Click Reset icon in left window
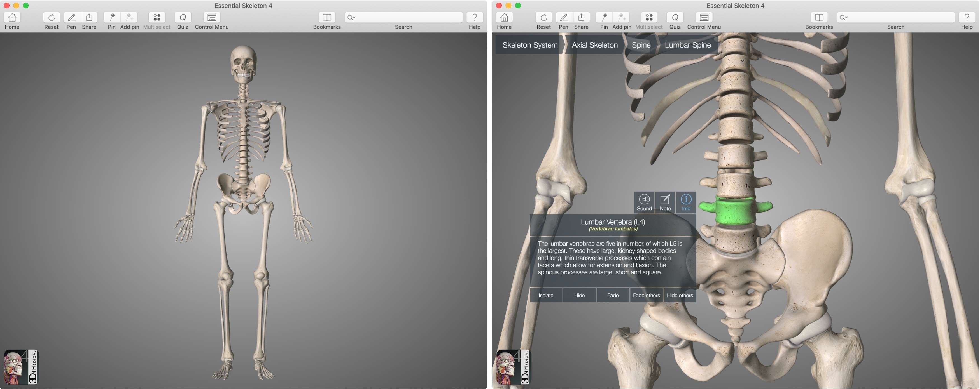 point(51,17)
